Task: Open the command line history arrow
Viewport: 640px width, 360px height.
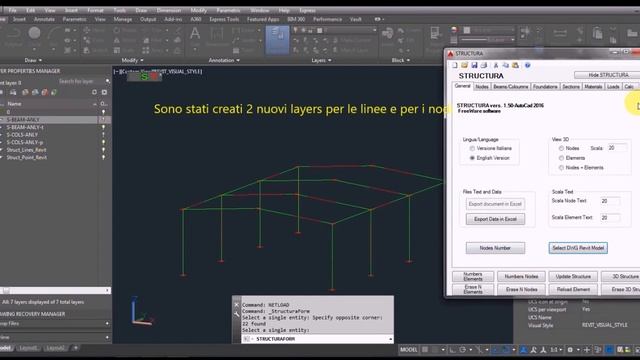Action: click(391, 339)
